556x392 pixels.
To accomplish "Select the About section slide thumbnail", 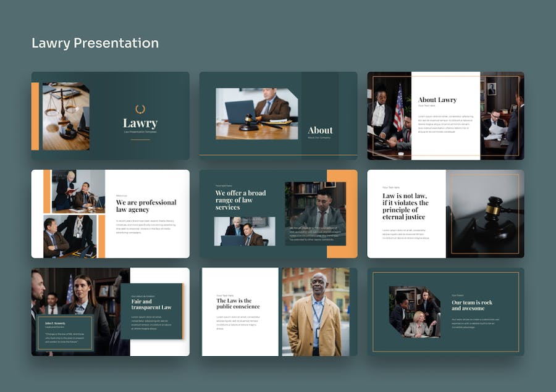I will 279,115.
